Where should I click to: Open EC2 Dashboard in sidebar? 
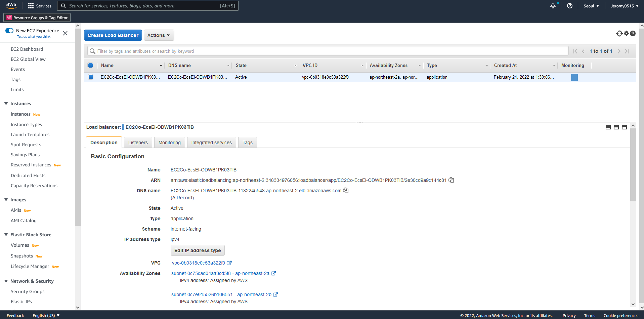click(27, 49)
